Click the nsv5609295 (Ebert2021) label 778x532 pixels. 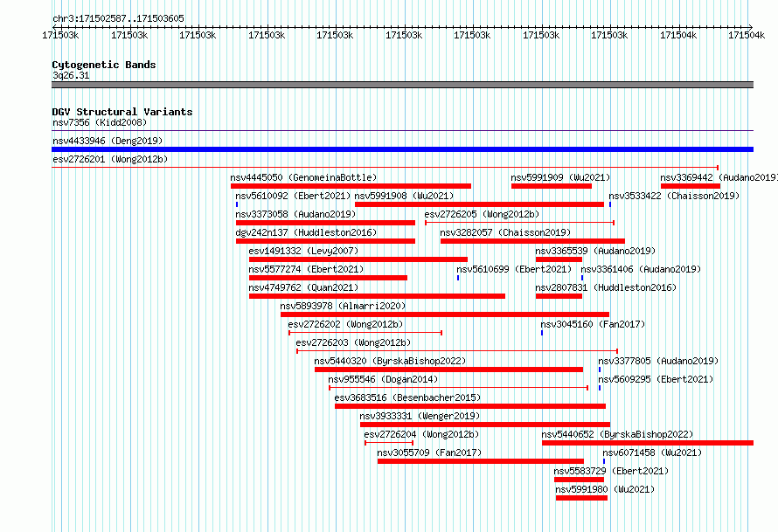coord(656,379)
